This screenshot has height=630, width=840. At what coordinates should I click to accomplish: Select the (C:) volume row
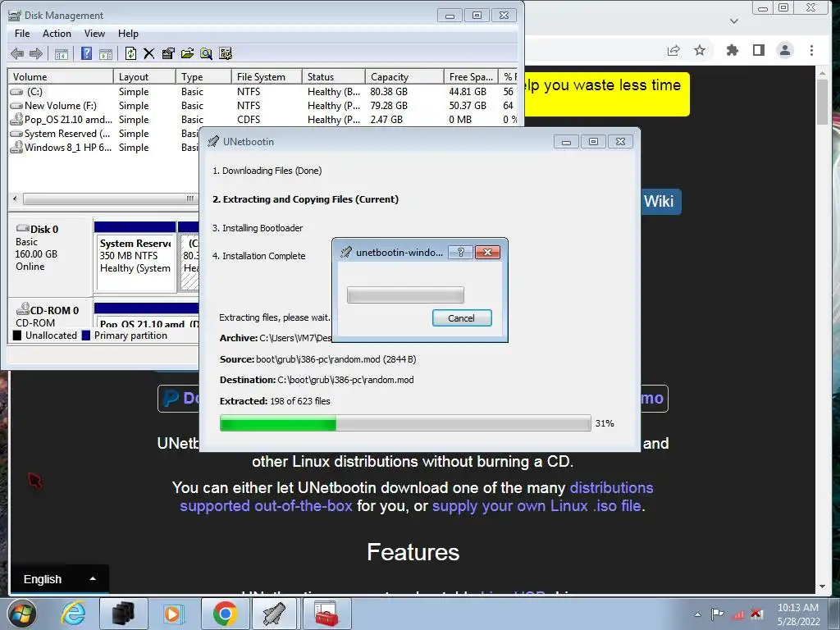[x=262, y=92]
